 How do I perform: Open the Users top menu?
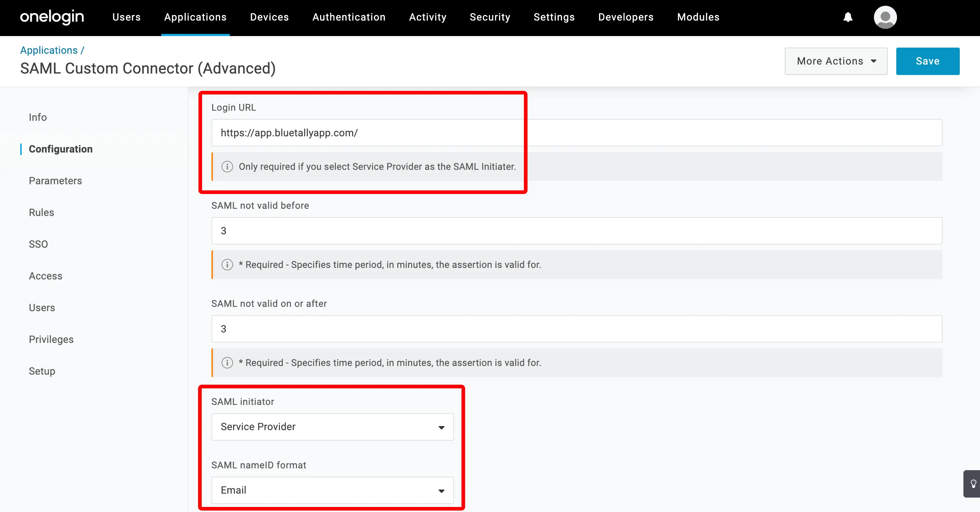(127, 17)
